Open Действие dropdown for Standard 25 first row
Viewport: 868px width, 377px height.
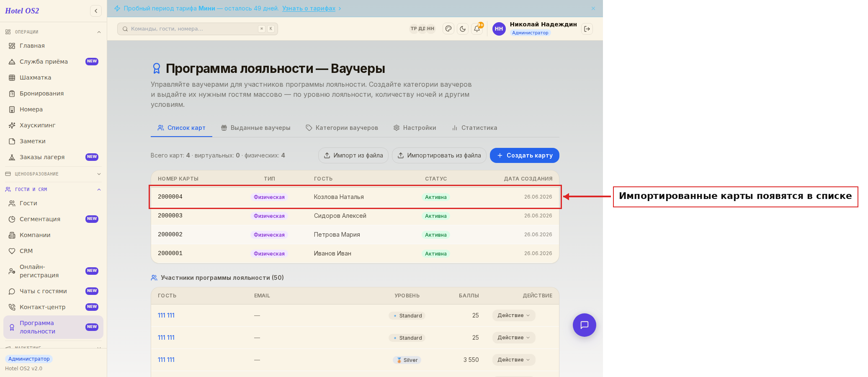click(x=514, y=315)
